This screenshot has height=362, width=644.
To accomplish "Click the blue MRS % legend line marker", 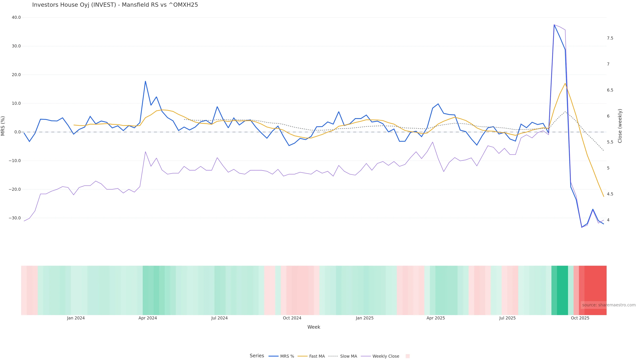I will [273, 356].
